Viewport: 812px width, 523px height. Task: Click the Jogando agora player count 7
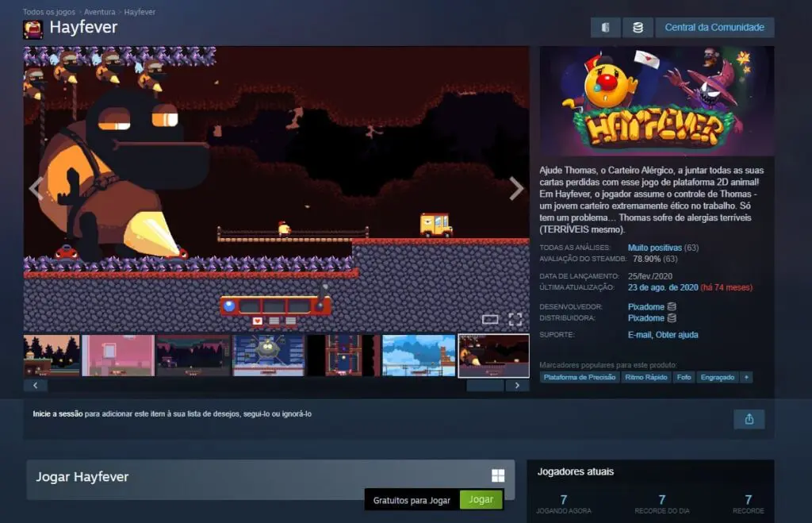[564, 500]
